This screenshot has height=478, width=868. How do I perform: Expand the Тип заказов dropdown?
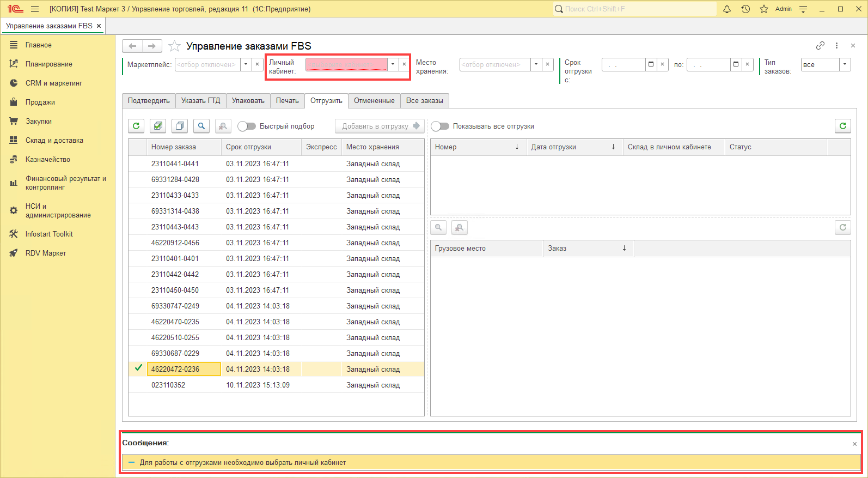tap(845, 64)
